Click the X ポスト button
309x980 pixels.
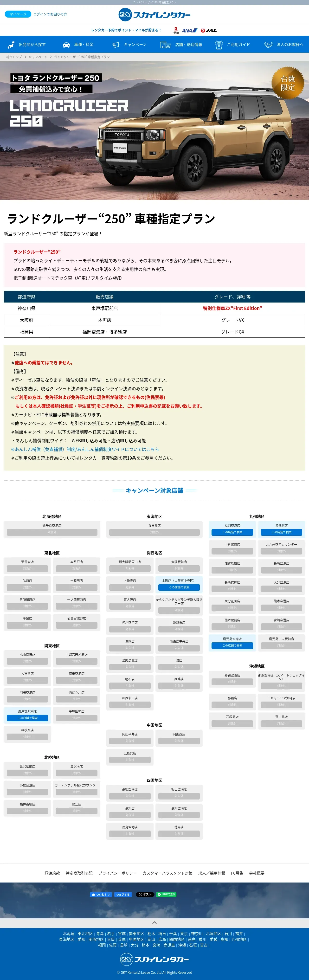(x=145, y=894)
